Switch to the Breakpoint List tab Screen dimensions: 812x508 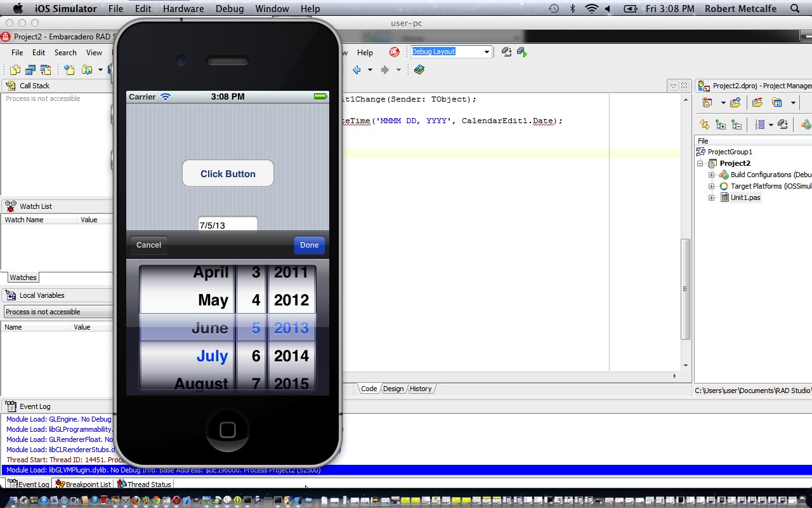(83, 484)
